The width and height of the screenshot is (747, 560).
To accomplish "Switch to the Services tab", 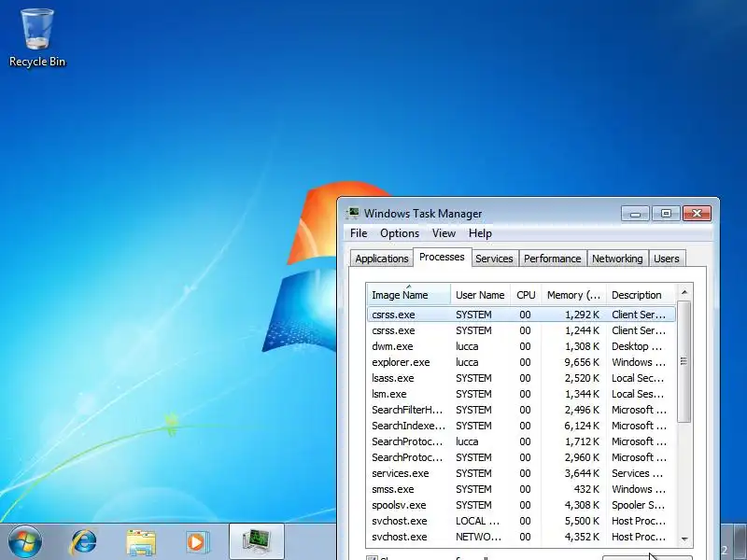I will [x=495, y=259].
